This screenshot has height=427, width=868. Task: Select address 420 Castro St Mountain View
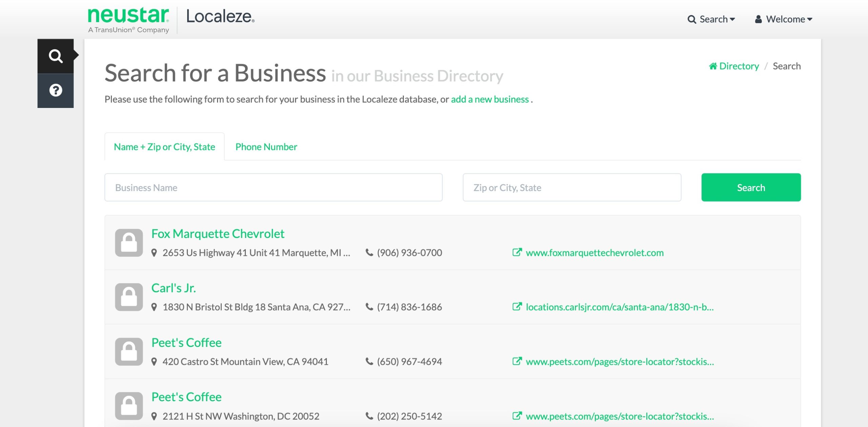click(x=245, y=361)
